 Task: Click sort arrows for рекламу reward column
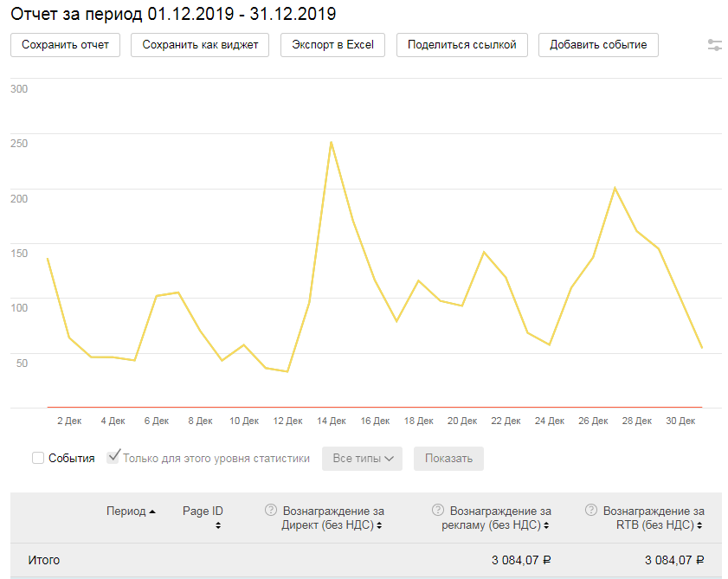tap(547, 525)
